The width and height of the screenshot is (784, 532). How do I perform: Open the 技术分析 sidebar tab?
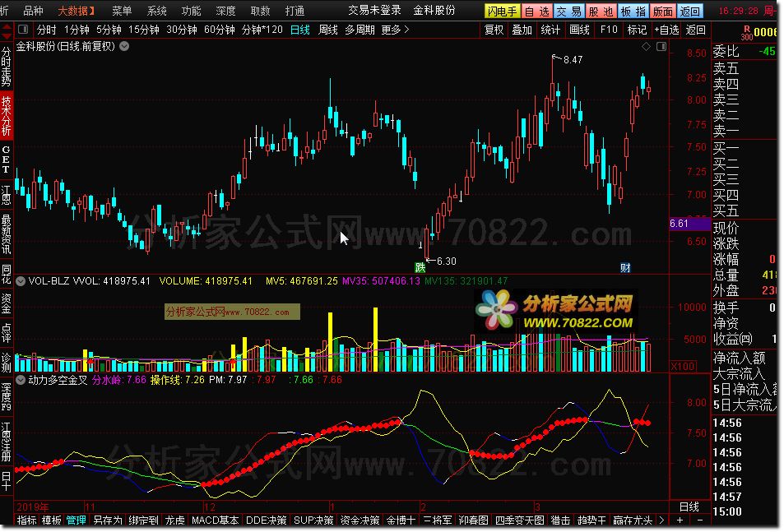coord(6,116)
